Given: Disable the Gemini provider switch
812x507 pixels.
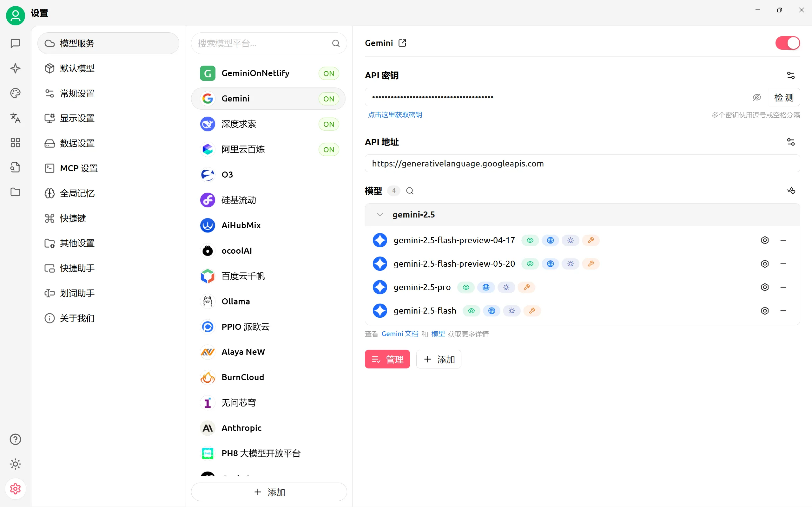Looking at the screenshot, I should click(x=787, y=43).
